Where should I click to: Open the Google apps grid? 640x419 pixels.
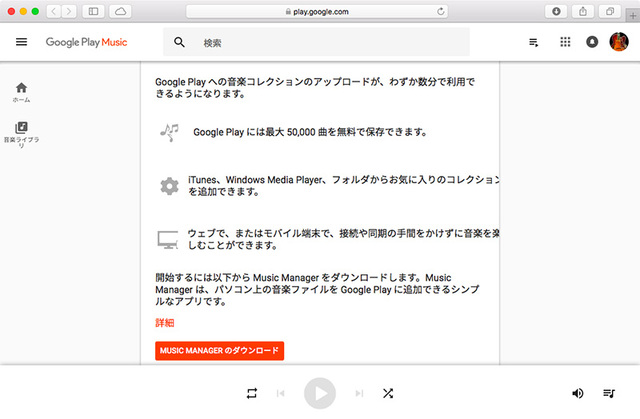565,42
